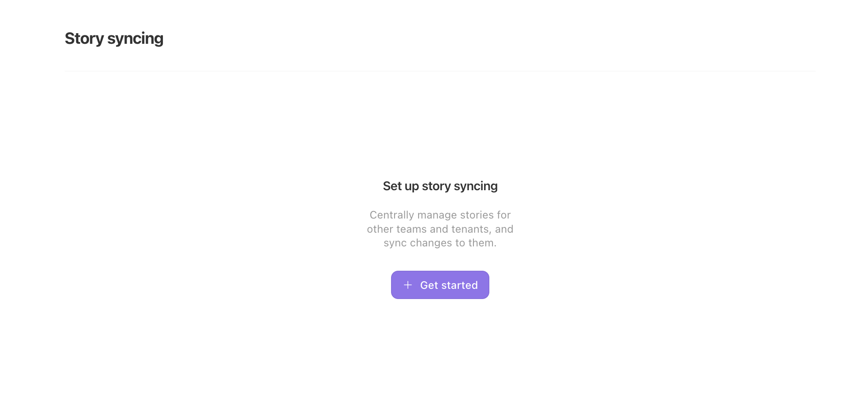Click the word 'teams' in the description
Image resolution: width=868 pixels, height=399 pixels.
tap(411, 229)
